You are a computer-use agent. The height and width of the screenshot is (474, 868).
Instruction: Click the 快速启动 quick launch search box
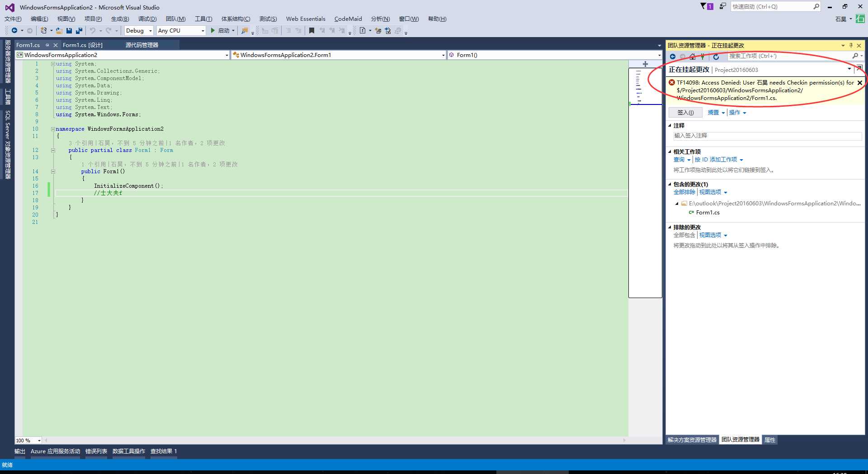[x=775, y=6]
